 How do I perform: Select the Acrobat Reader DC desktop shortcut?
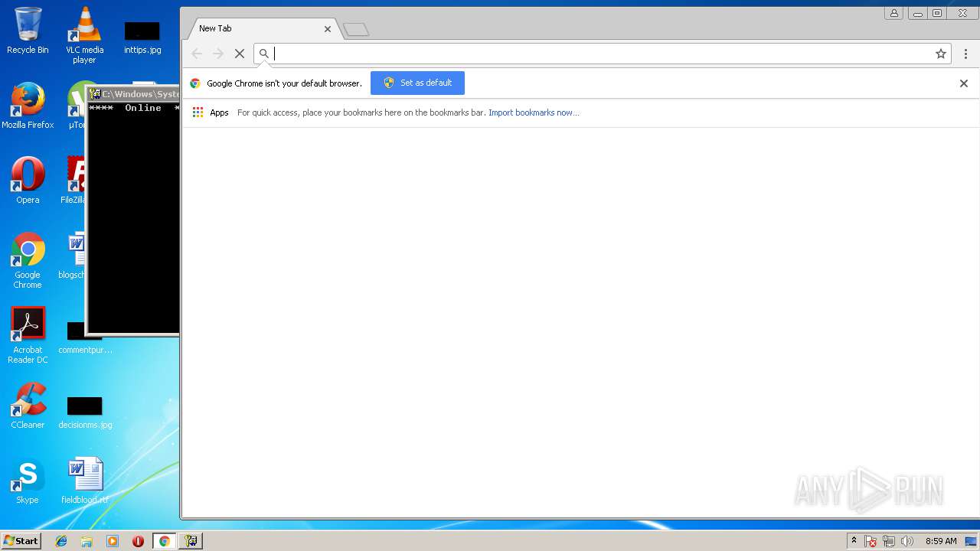point(28,335)
